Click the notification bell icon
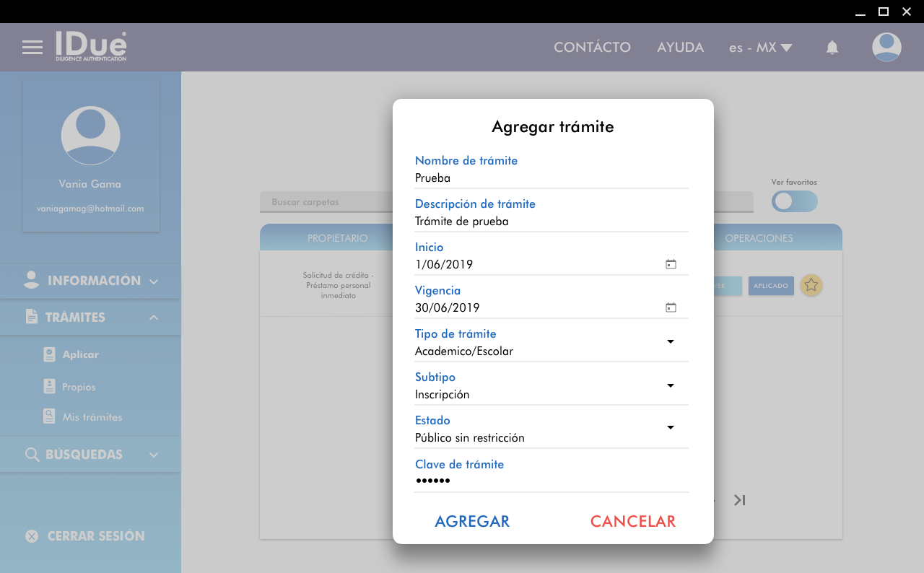Image resolution: width=924 pixels, height=573 pixels. tap(832, 48)
